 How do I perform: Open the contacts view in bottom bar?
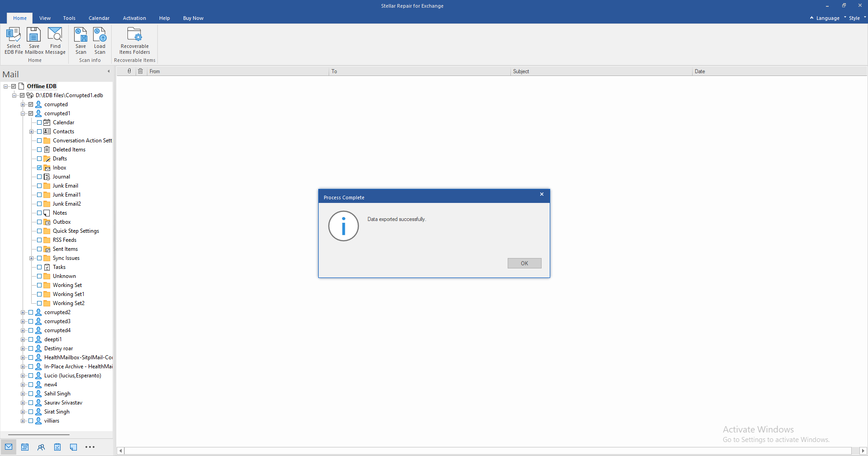tap(41, 447)
